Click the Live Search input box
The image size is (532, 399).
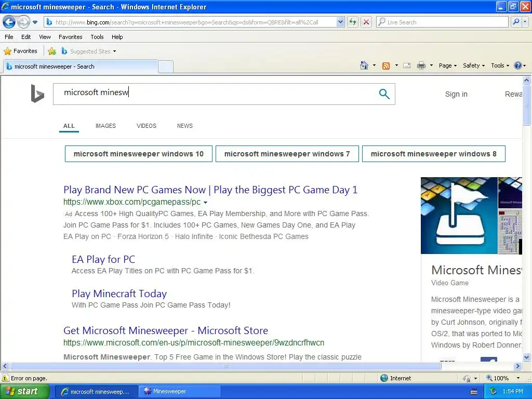(x=443, y=22)
